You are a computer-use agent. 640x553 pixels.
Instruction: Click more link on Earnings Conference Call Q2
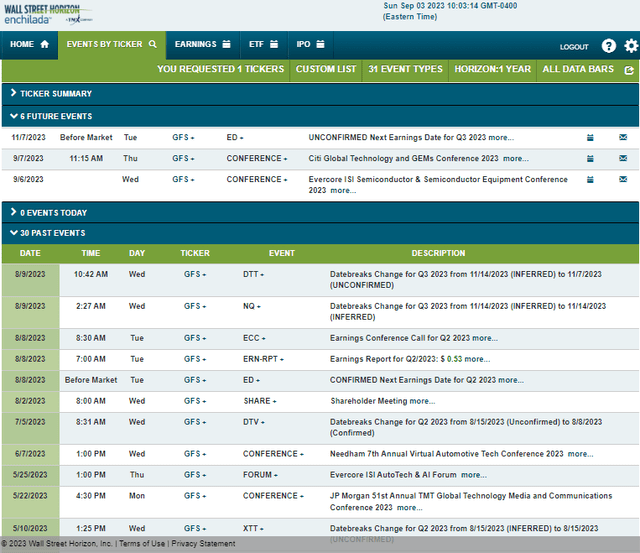click(485, 338)
